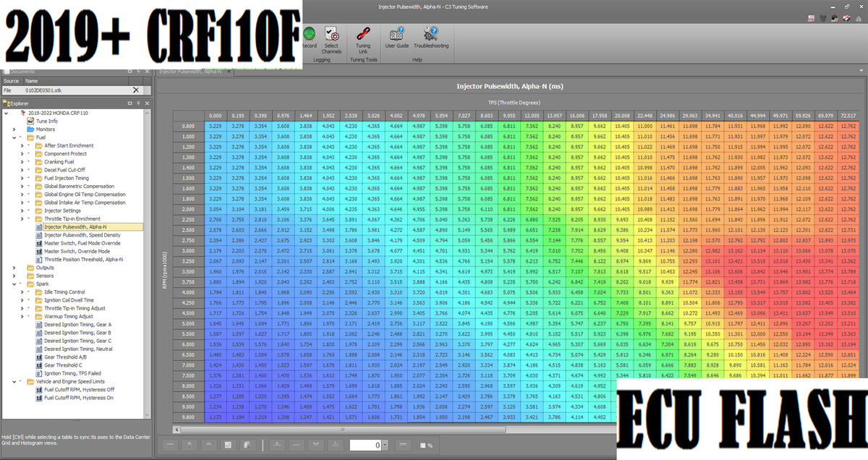Restore down the C3 Tuning Software window
868x460 pixels.
pos(848,6)
